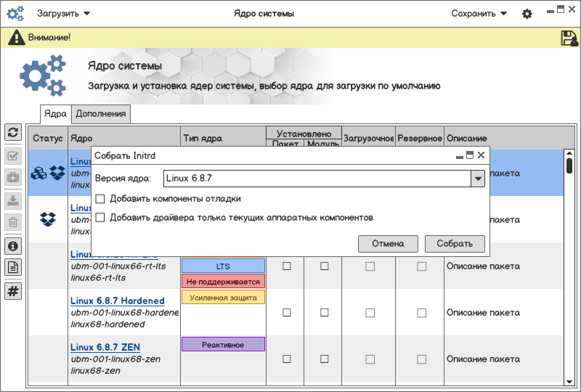Open the 'Linux 6.8.7 Hardened' link
The image size is (581, 392).
coord(118,301)
